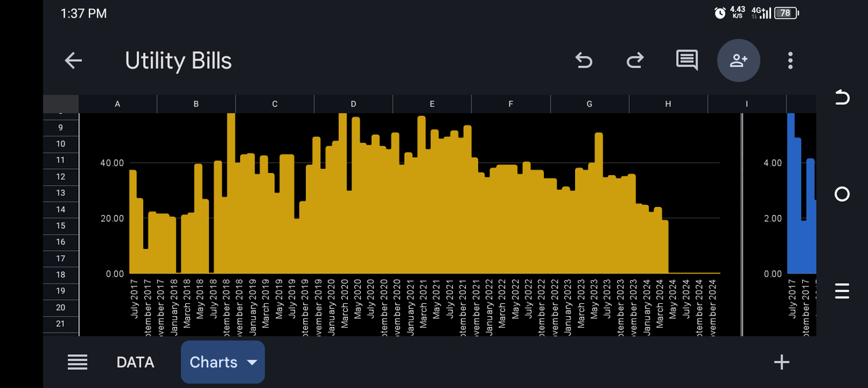Tap the 40.00 axis label on yellow chart

click(112, 163)
